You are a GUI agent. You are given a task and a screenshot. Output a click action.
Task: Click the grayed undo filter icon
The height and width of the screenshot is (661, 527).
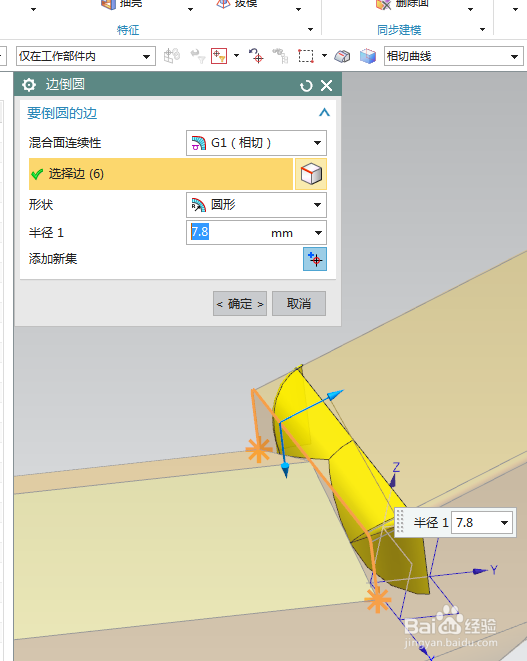point(197,56)
